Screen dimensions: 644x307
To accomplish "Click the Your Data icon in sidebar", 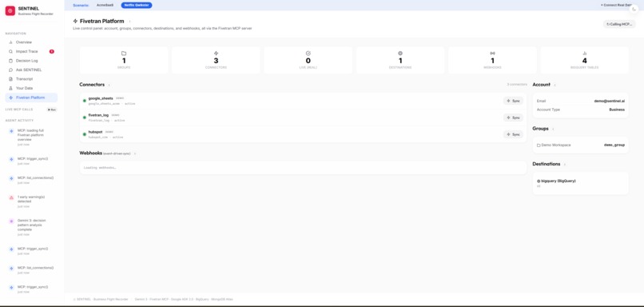I will click(10, 89).
